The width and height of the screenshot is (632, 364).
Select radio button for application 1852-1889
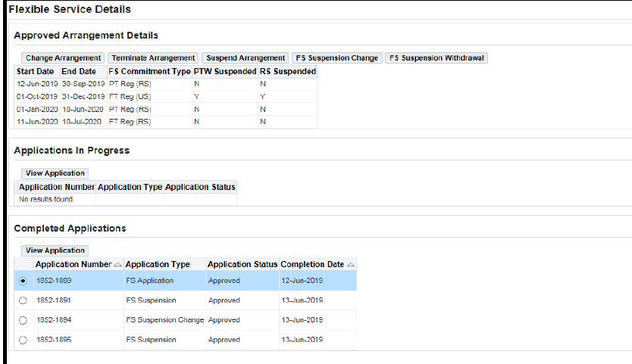tap(24, 281)
